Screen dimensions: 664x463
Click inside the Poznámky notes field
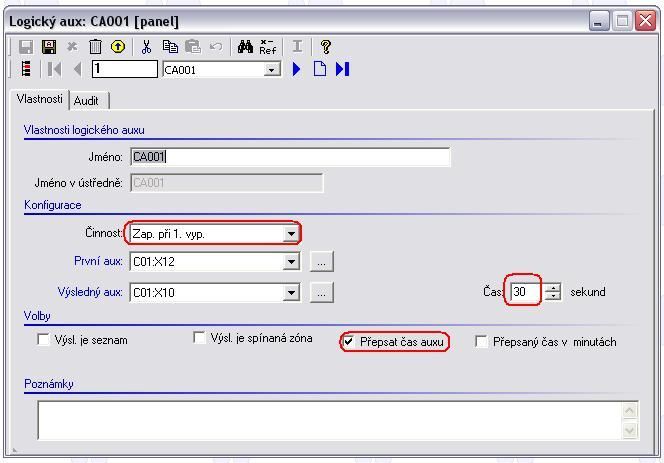[328, 419]
